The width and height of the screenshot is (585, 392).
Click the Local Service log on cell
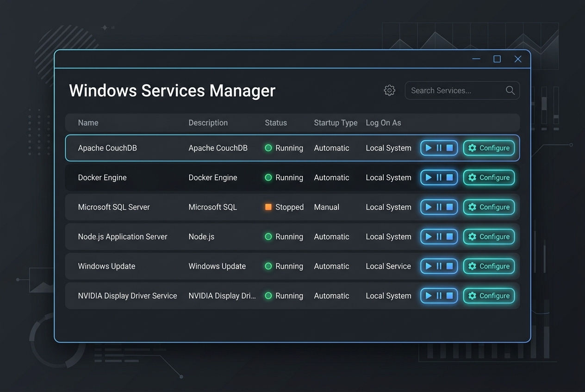(388, 266)
